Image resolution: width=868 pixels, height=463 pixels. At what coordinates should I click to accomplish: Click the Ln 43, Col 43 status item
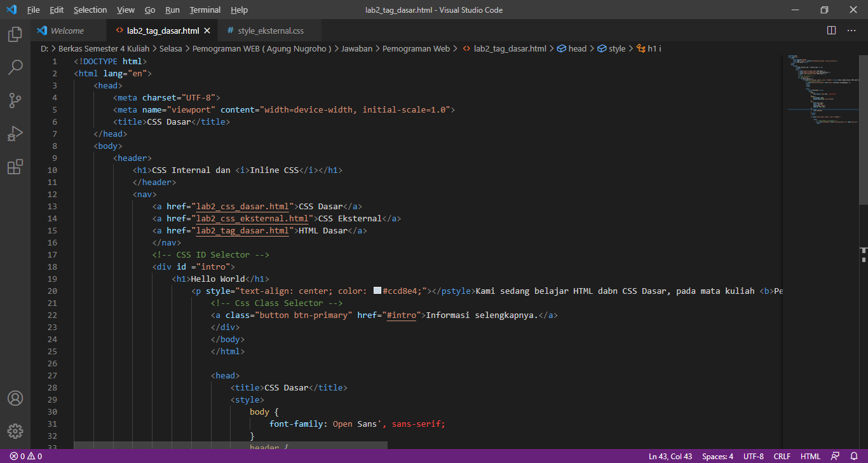tap(670, 456)
